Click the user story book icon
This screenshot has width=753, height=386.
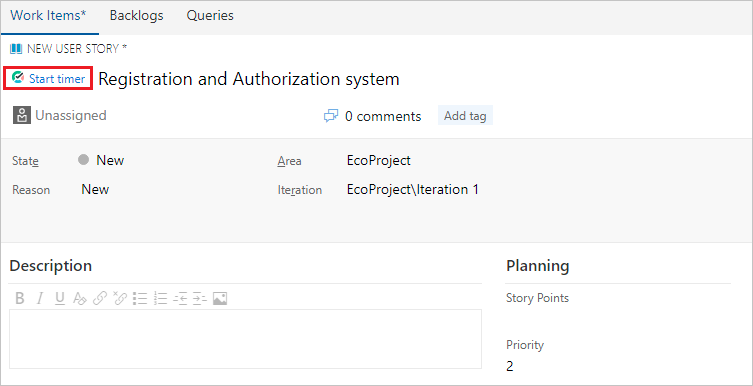click(x=16, y=48)
